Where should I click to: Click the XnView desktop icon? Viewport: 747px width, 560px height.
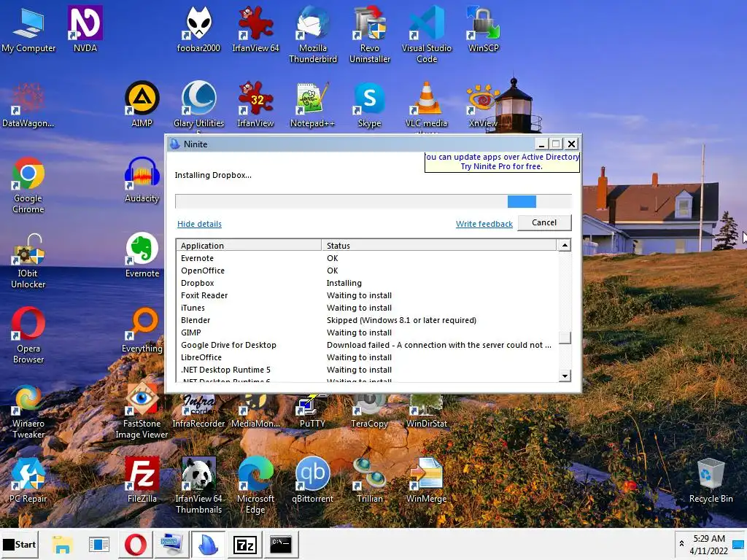coord(483,104)
